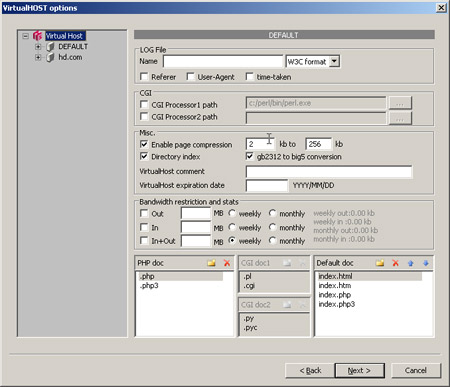Select hd.com in the tree
The image size is (450, 387).
coord(70,57)
